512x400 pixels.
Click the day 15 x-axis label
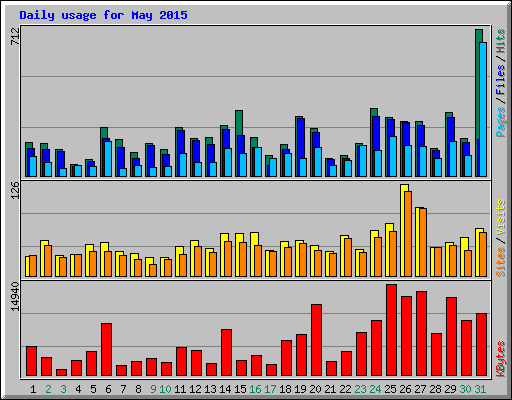coord(240,389)
